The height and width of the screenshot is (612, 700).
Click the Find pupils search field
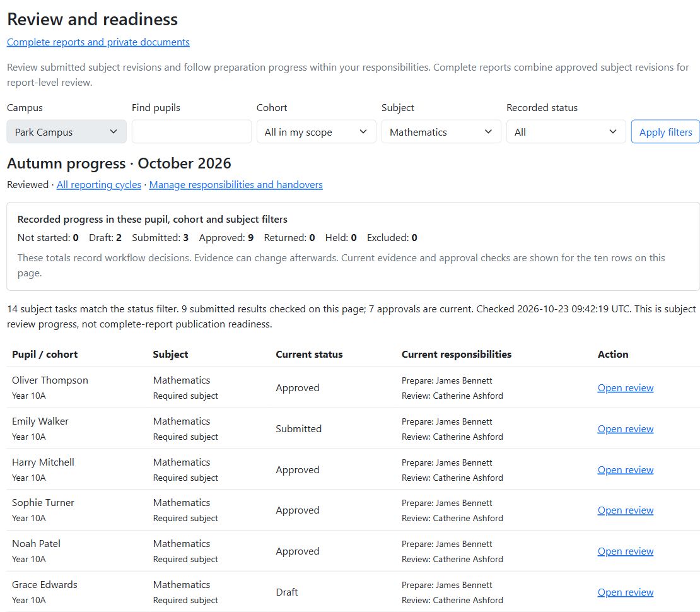[x=192, y=132]
